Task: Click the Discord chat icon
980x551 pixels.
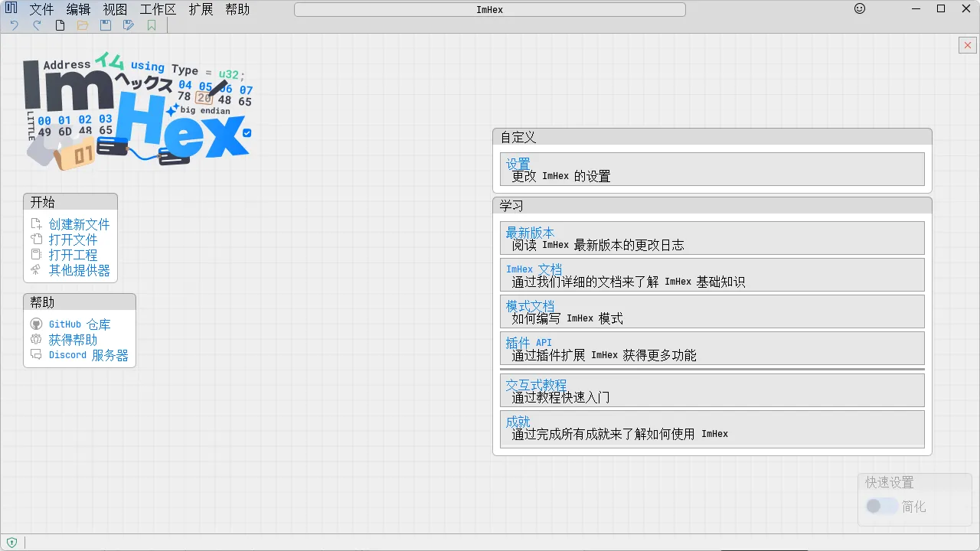Action: click(x=36, y=355)
